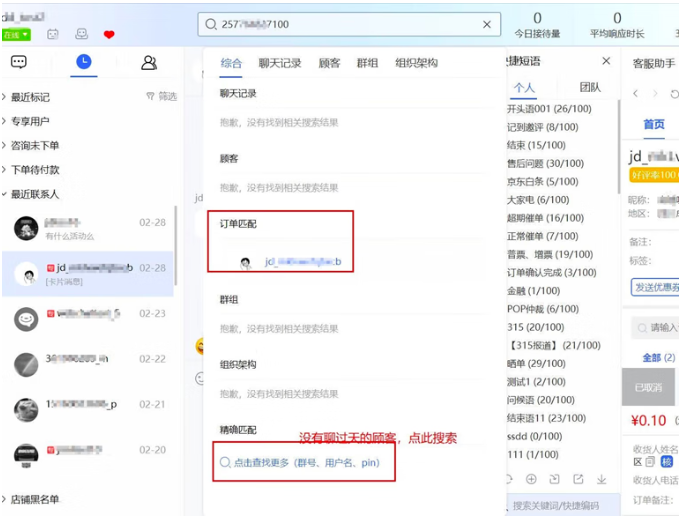This screenshot has width=683, height=520.
Task: Open the chat messages sidebar icon
Action: (19, 62)
